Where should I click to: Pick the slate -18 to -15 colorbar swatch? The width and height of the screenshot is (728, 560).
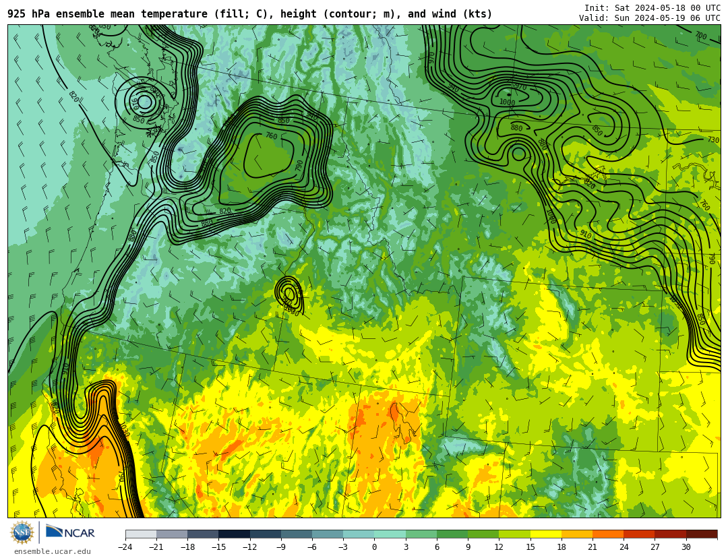click(x=204, y=534)
